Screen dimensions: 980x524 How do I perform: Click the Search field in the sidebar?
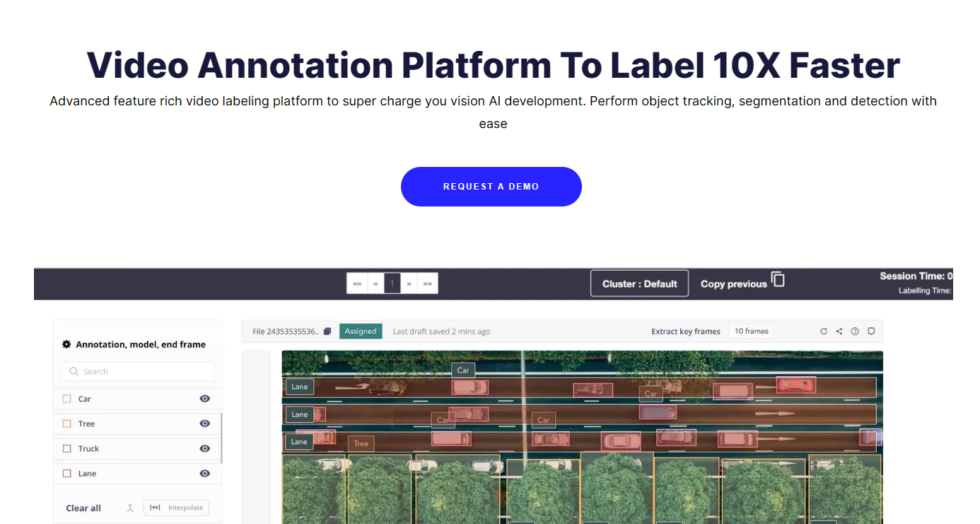[x=136, y=371]
